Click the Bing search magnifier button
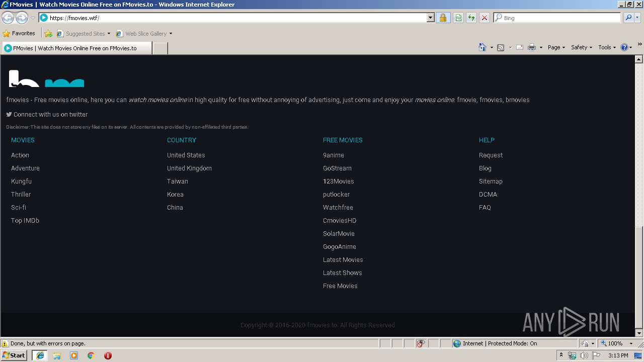Image resolution: width=644 pixels, height=362 pixels. click(628, 18)
